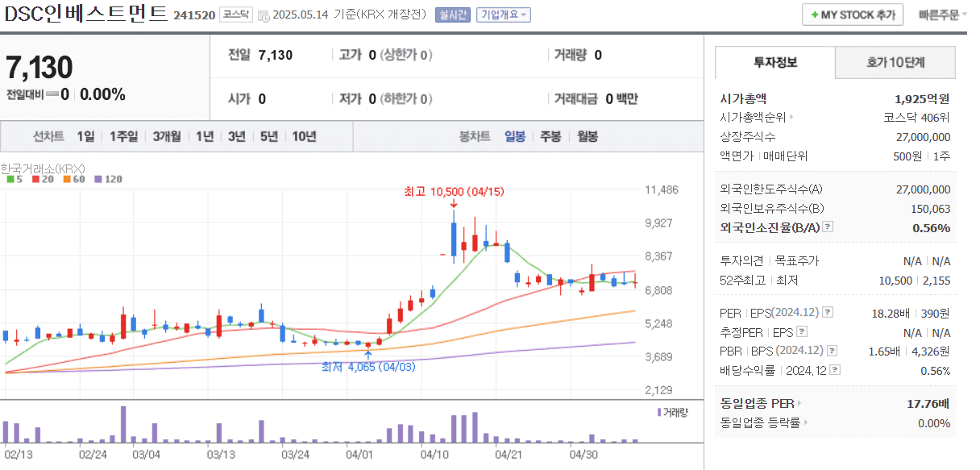Click the green 5-day moving average legend marker
Image resolution: width=980 pixels, height=470 pixels.
click(x=10, y=179)
